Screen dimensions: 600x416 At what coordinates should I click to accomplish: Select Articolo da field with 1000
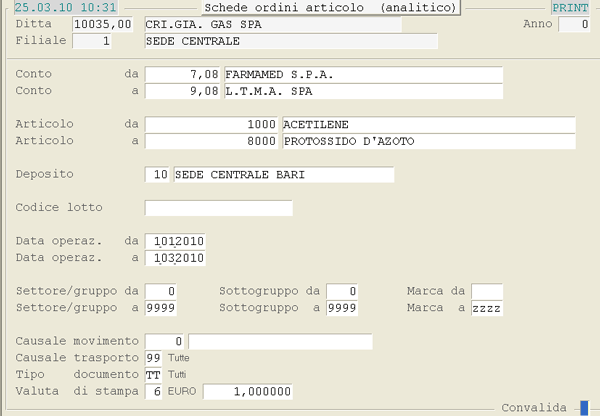pyautogui.click(x=213, y=124)
